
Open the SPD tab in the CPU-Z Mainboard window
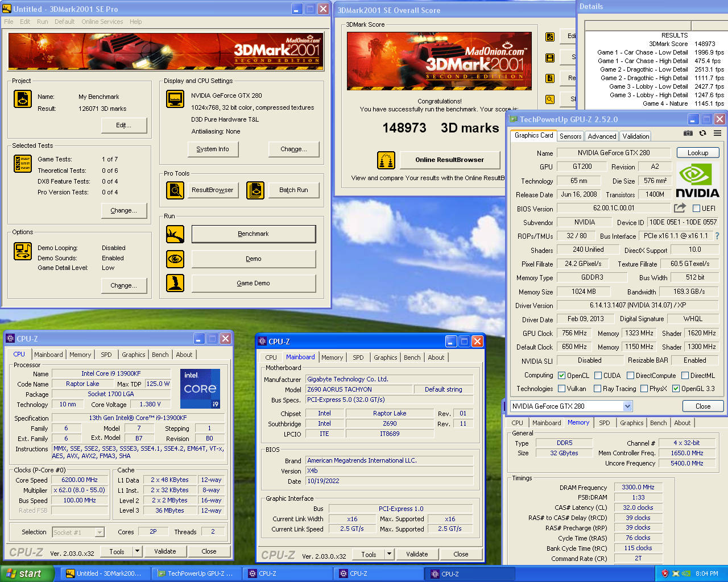[358, 357]
